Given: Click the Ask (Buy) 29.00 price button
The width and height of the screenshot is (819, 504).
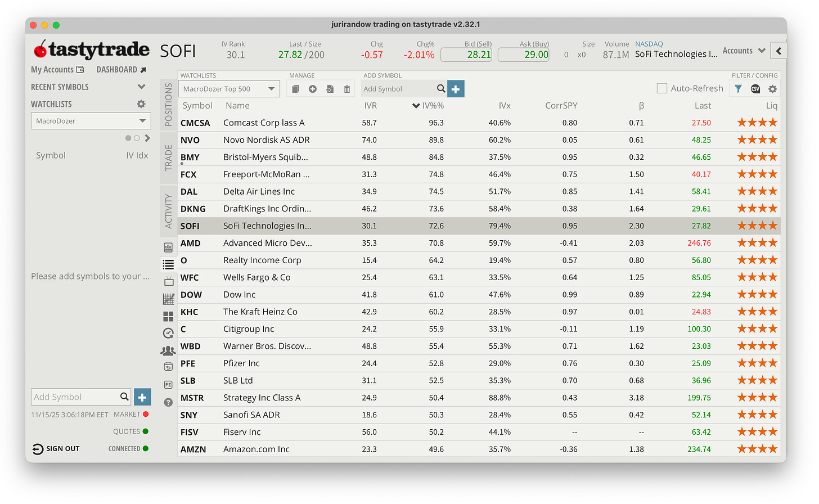Looking at the screenshot, I should pyautogui.click(x=524, y=55).
